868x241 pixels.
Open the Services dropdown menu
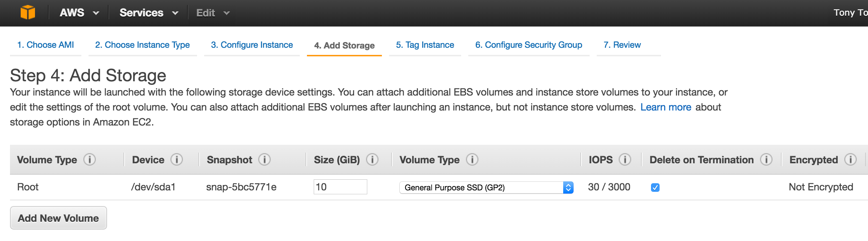pyautogui.click(x=149, y=13)
